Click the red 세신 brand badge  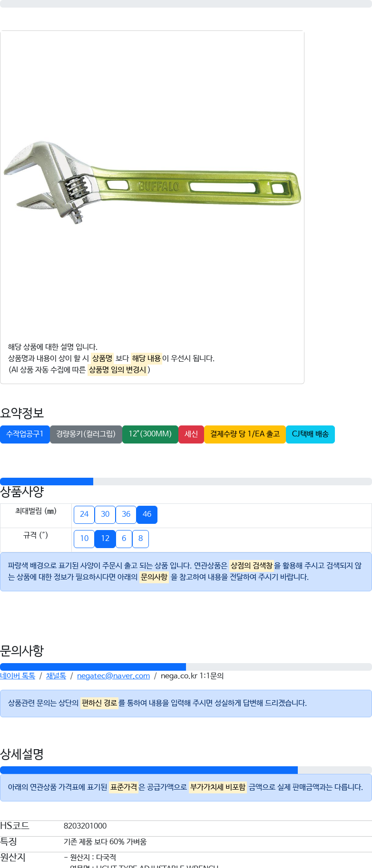(191, 434)
